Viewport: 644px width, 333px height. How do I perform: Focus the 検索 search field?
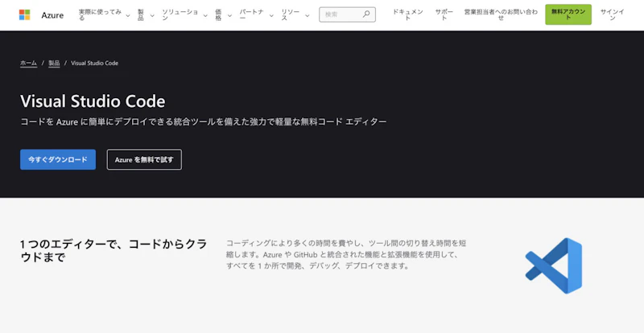pos(347,14)
